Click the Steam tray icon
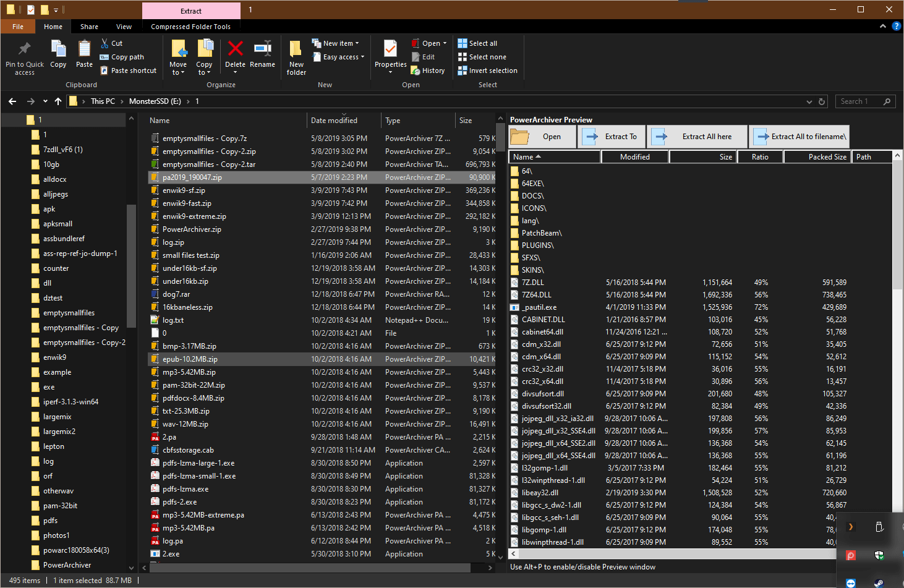The image size is (904, 588). click(879, 582)
